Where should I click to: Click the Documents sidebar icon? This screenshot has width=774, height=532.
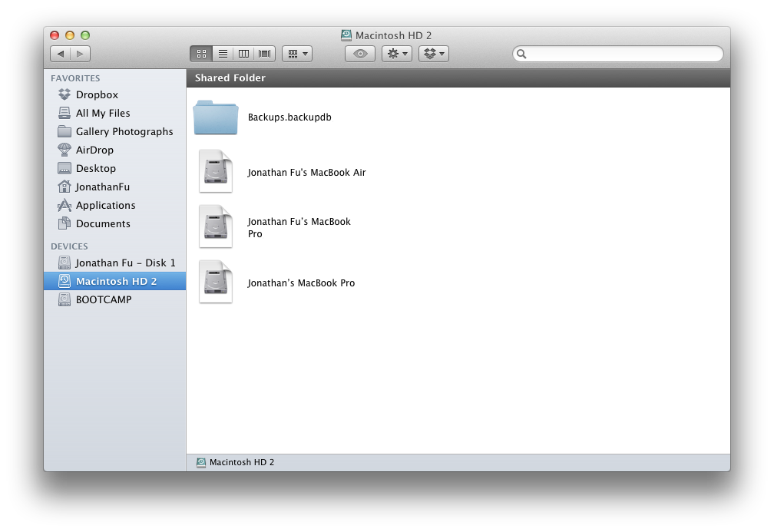[64, 223]
